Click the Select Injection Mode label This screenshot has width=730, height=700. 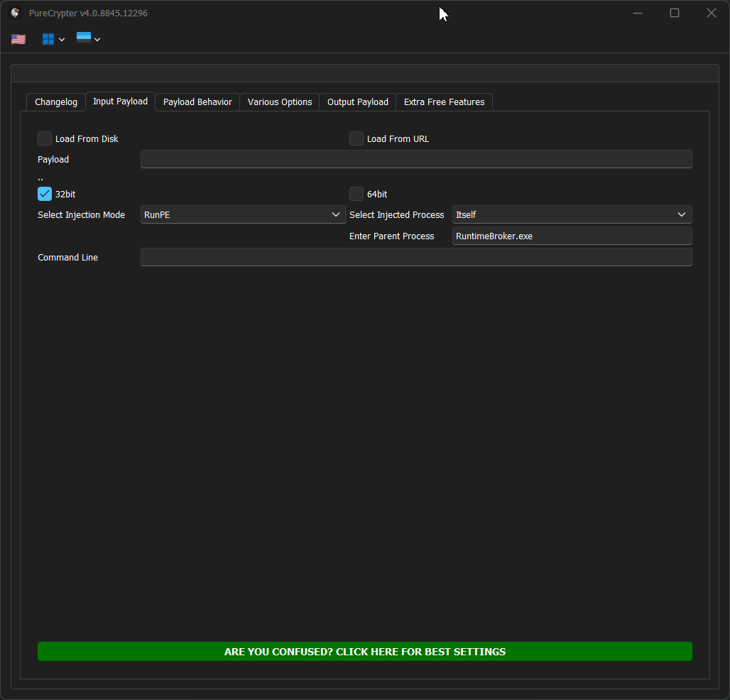coord(82,215)
